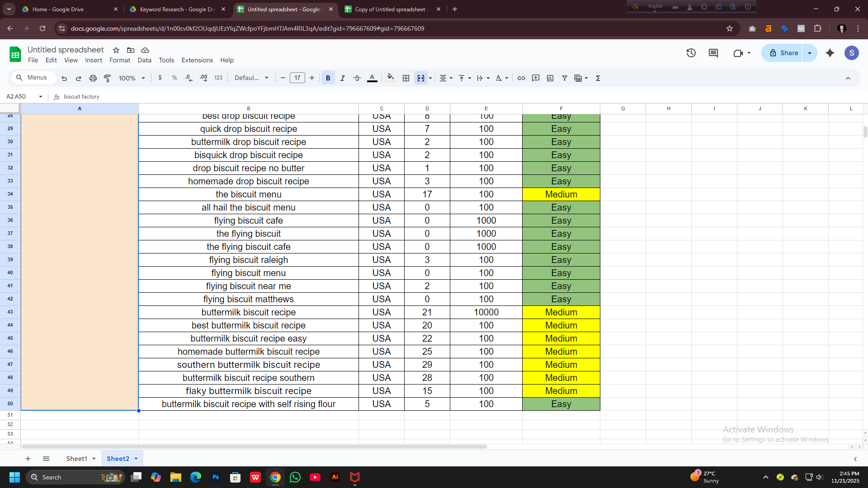Toggle bold formatting button

tap(328, 78)
